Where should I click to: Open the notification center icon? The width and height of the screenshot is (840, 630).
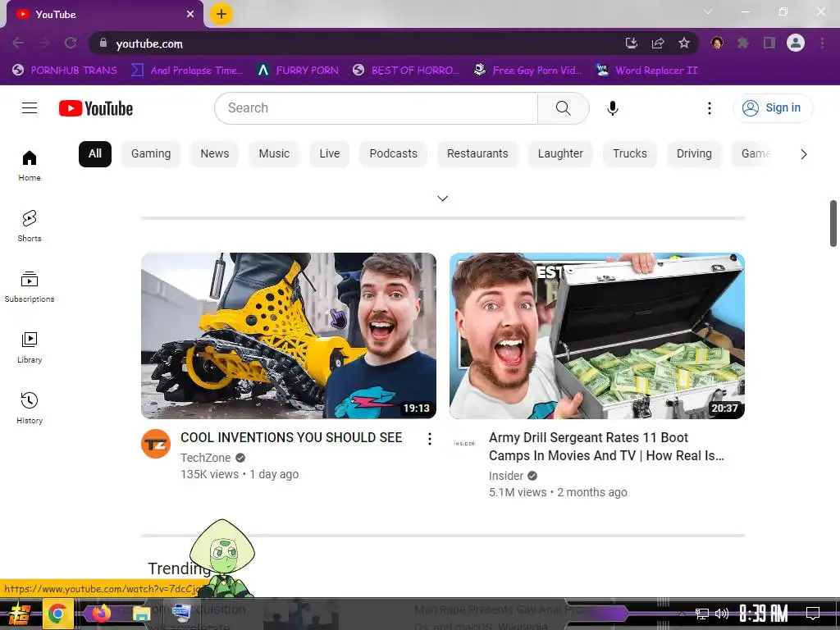click(x=813, y=614)
